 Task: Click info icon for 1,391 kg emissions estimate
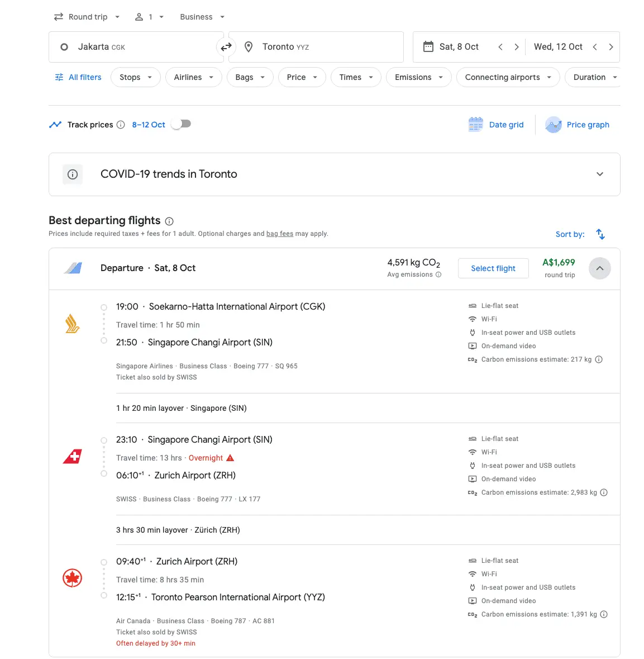(x=604, y=614)
